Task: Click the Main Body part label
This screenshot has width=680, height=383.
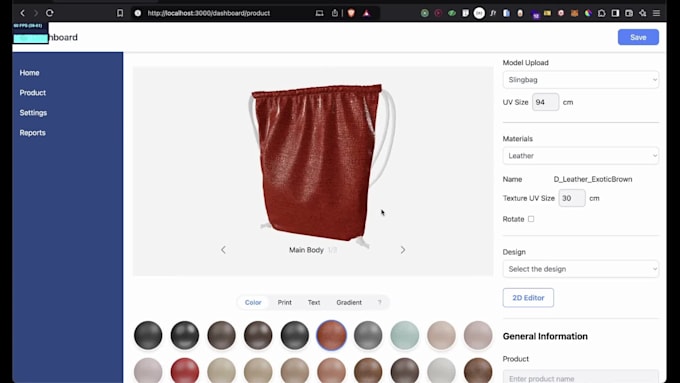Action: (306, 250)
